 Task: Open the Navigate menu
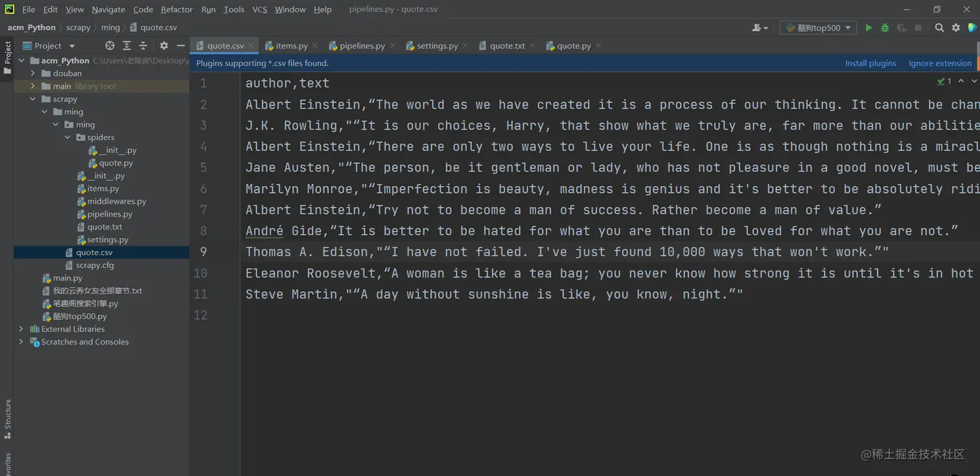pyautogui.click(x=108, y=9)
